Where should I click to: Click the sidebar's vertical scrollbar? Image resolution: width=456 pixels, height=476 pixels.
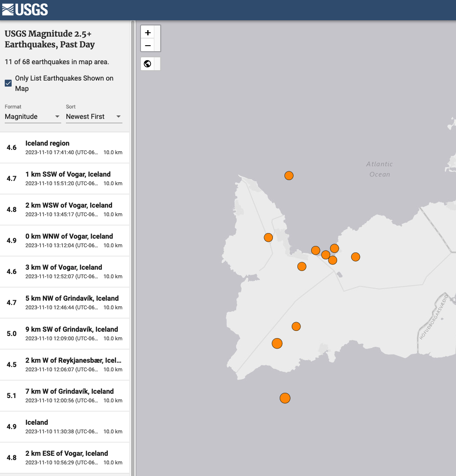[x=132, y=248]
